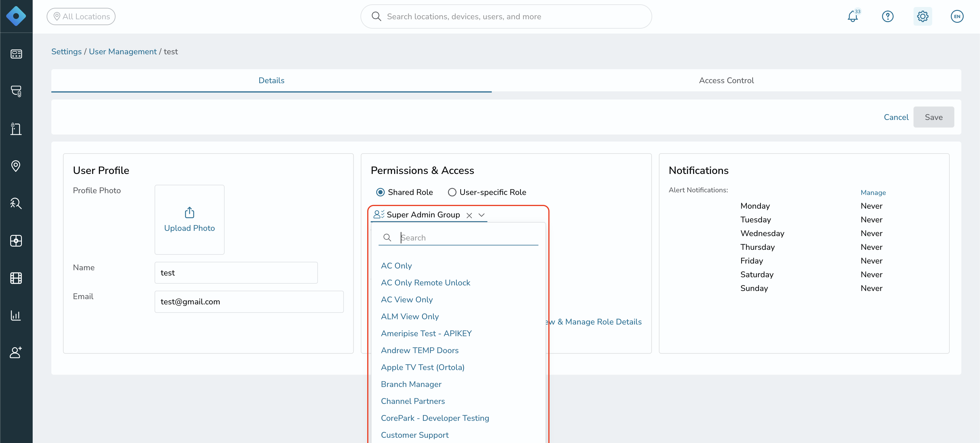Open the reports chart icon in the sidebar
Image resolution: width=980 pixels, height=443 pixels.
pos(16,315)
